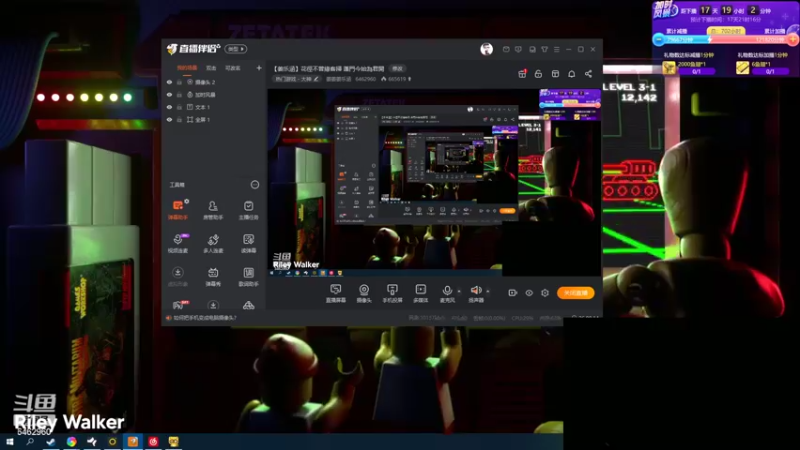Toggle lock on 加时风暴 source
The height and width of the screenshot is (450, 800).
pos(179,94)
